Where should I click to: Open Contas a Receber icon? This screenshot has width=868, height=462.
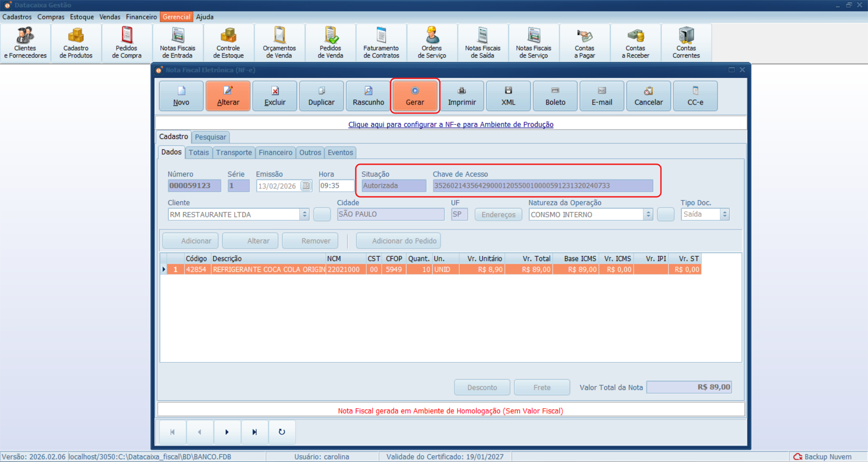click(635, 43)
